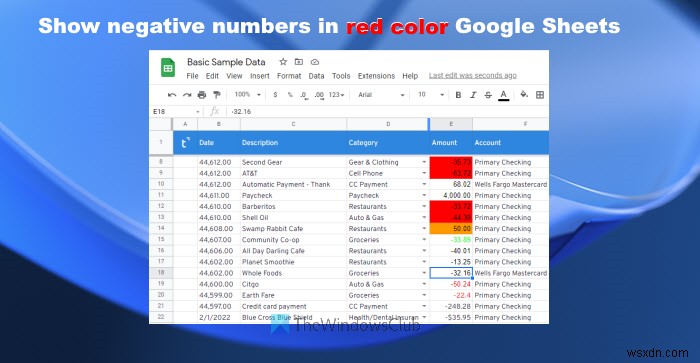
Task: Increase decimal places
Action: [319, 95]
